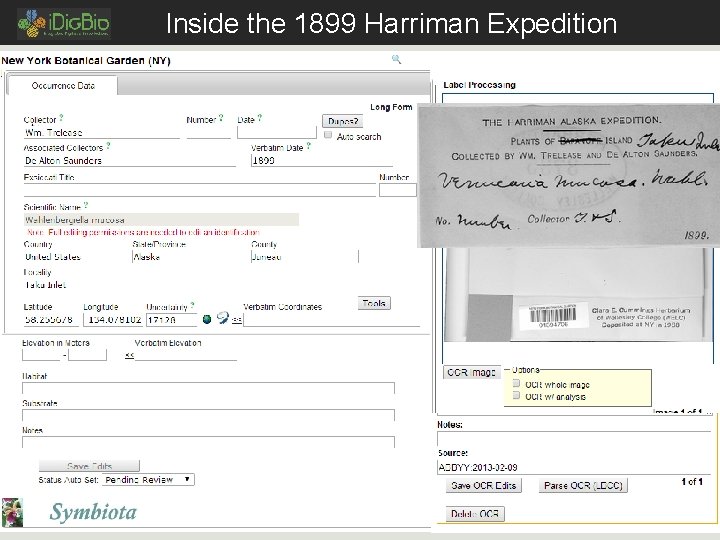
Task: Click the County field
Action: tap(304, 257)
